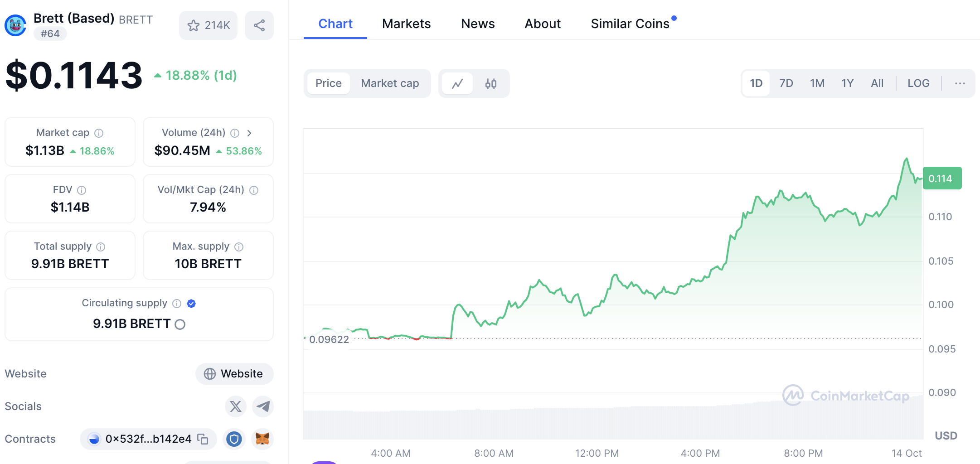Click the #64 rank badge
The image size is (980, 464).
point(50,34)
